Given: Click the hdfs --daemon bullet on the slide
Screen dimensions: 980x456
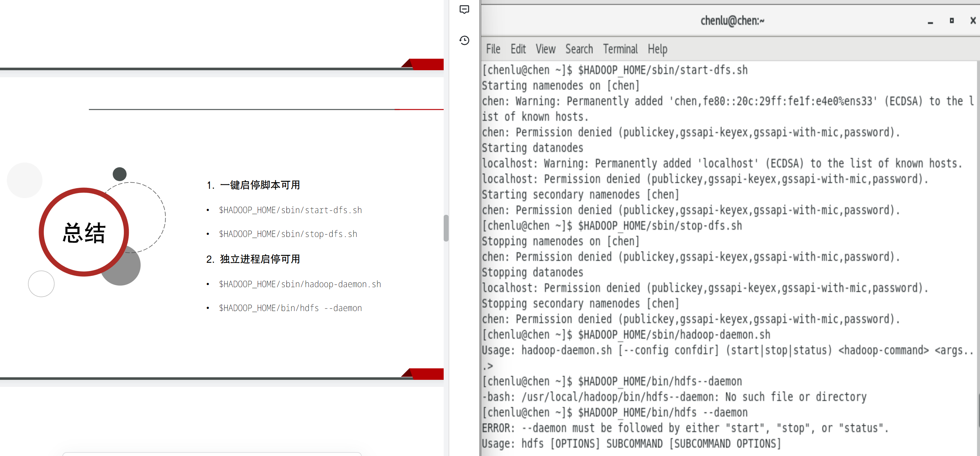Looking at the screenshot, I should 290,308.
